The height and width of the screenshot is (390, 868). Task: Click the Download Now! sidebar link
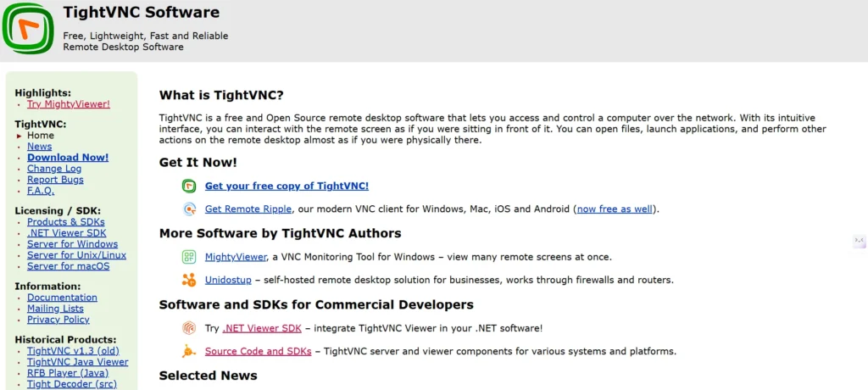tap(68, 158)
